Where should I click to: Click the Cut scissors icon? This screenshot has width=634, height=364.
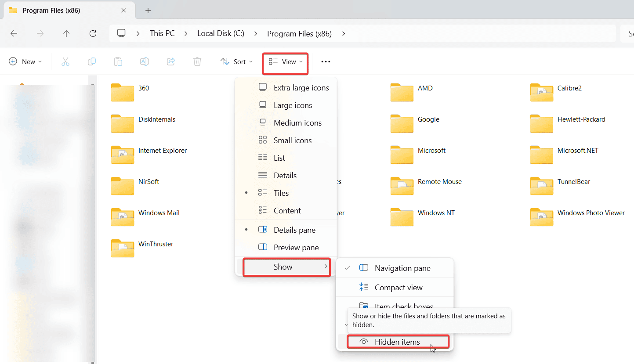pos(65,62)
